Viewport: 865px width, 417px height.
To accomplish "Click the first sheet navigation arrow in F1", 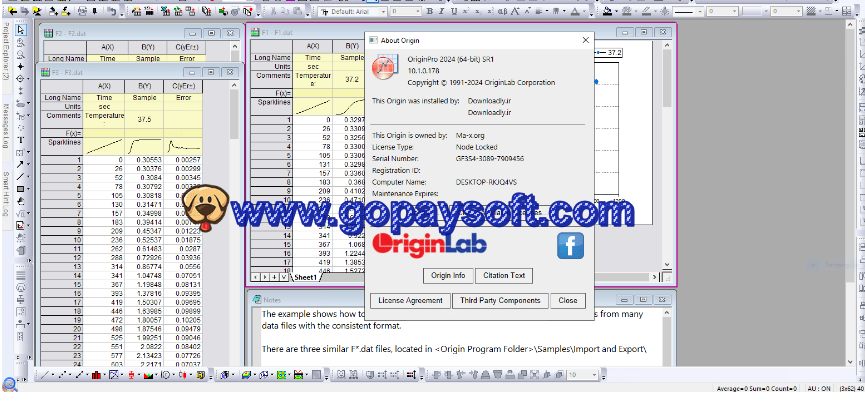I will (x=255, y=277).
